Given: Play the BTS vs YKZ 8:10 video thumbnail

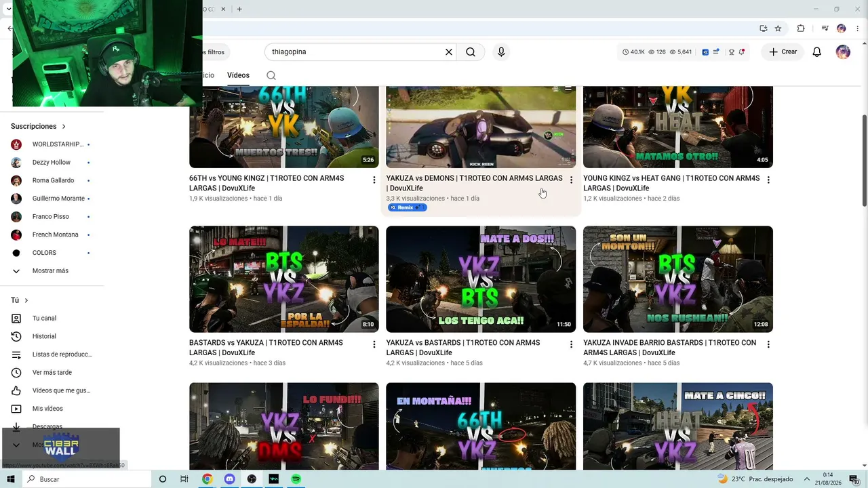Looking at the screenshot, I should [284, 279].
